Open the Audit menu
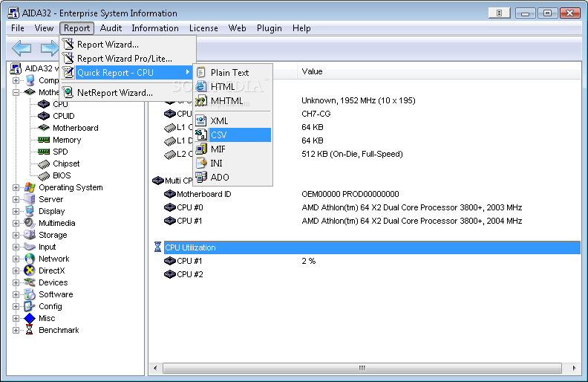Viewport: 588px width, 382px height. coord(111,28)
